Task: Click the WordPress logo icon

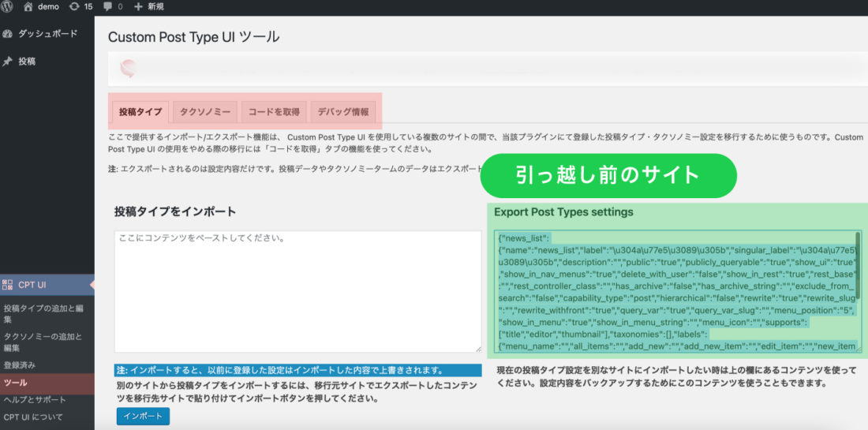Action: tap(6, 6)
